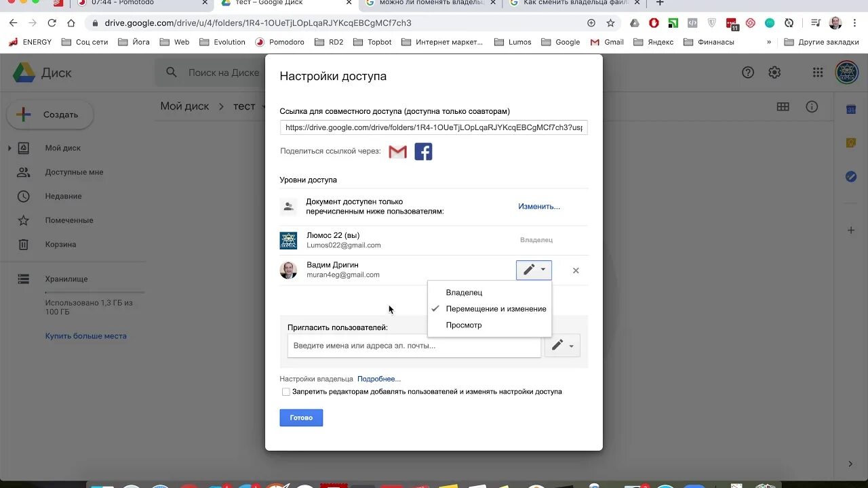Open Доступные мне section

click(74, 172)
